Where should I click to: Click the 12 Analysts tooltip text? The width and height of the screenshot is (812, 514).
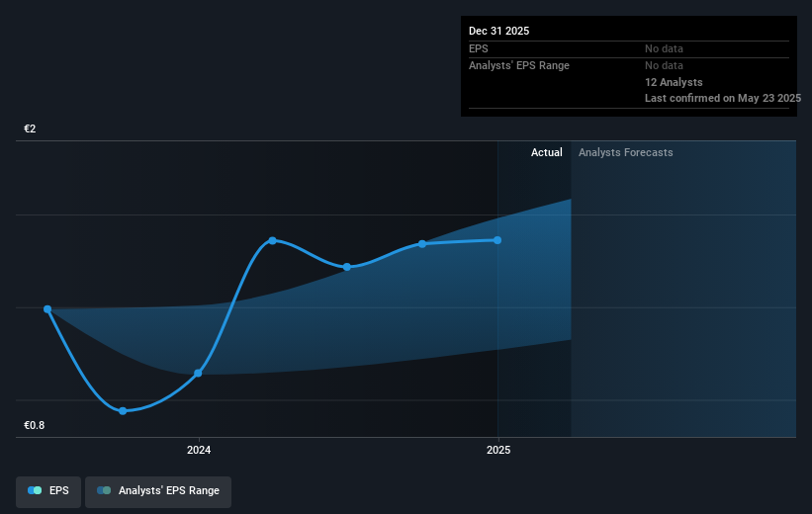[674, 82]
